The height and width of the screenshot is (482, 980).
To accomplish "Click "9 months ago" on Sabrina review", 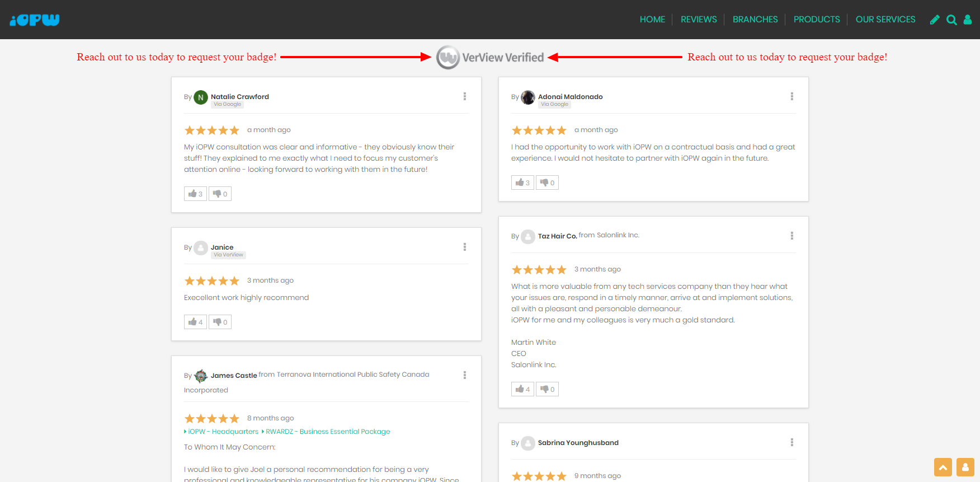I will (x=597, y=476).
